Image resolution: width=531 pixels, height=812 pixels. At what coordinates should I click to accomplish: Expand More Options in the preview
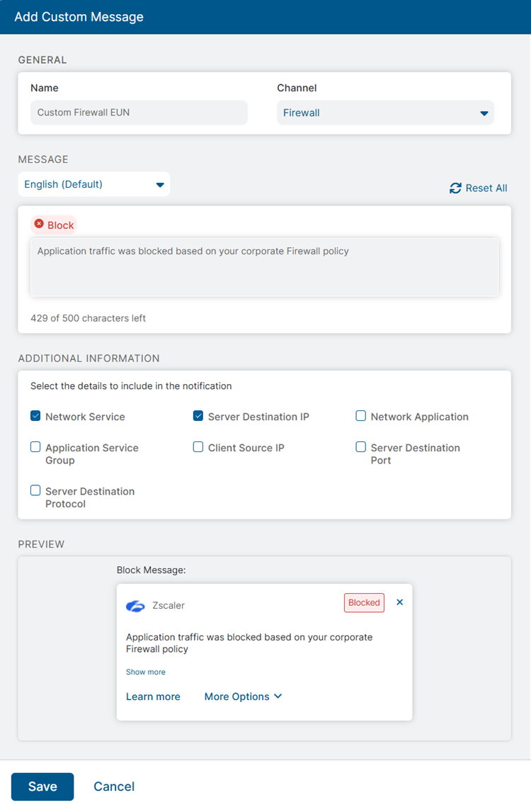[x=243, y=697]
